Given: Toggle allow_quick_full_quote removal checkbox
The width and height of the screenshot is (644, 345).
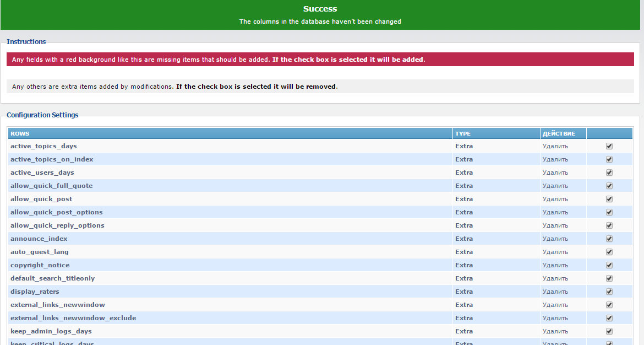Looking at the screenshot, I should (x=609, y=186).
